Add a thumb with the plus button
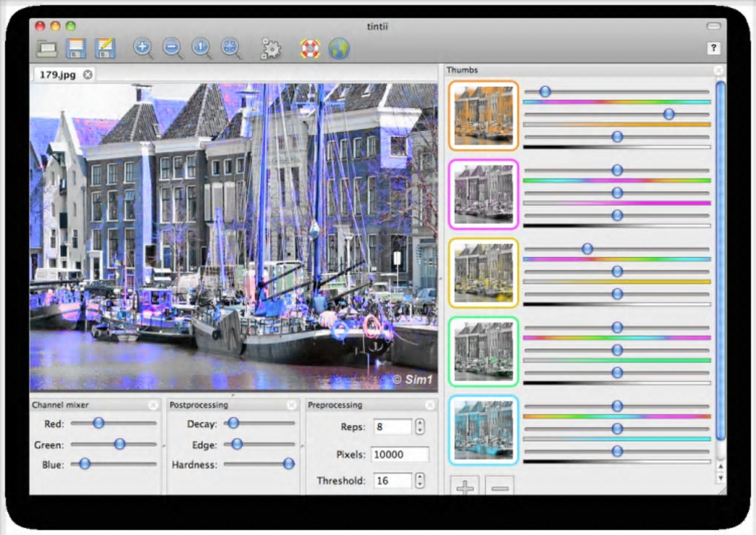This screenshot has width=756, height=535. [465, 487]
